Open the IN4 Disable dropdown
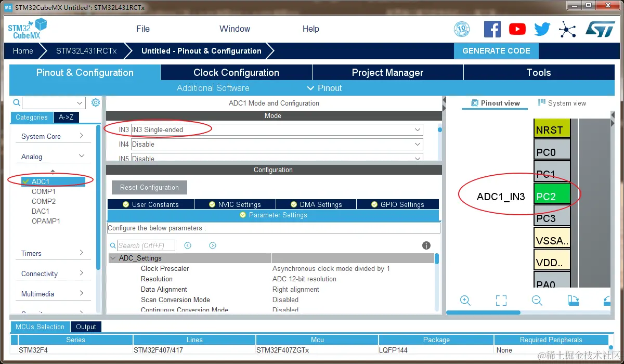Viewport: 624px width, 364px height. point(277,145)
